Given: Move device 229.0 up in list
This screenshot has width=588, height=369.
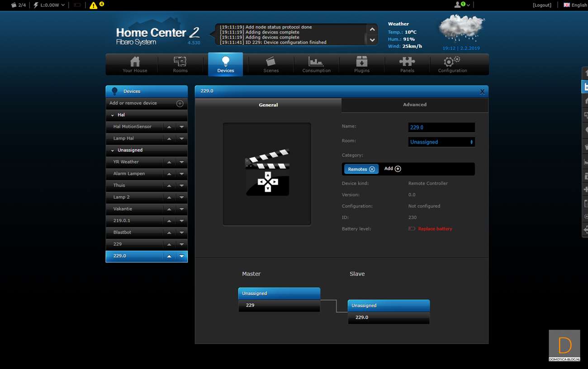Looking at the screenshot, I should (x=169, y=256).
